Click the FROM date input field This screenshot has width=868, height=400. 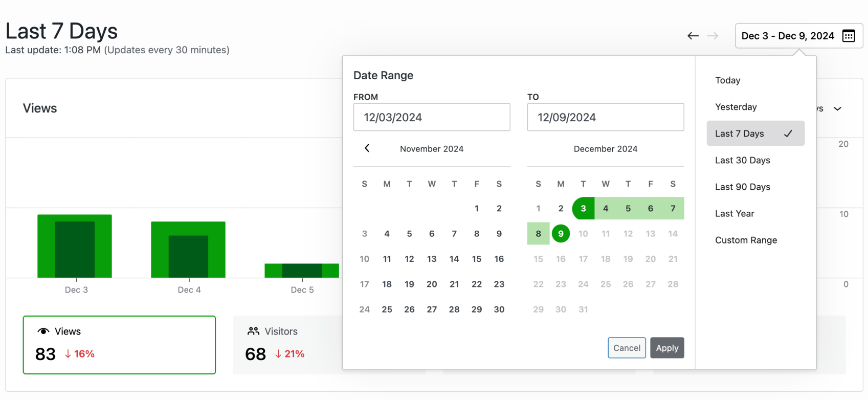click(x=432, y=117)
